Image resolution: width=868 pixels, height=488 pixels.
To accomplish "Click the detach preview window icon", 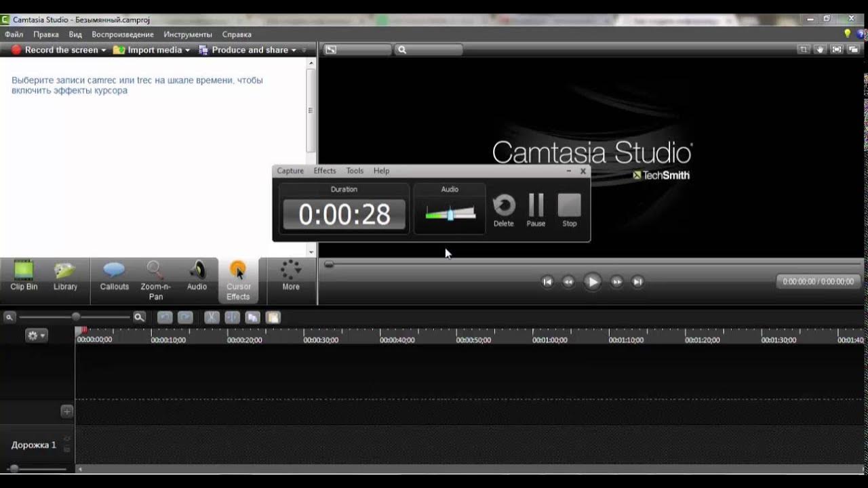I will click(853, 49).
